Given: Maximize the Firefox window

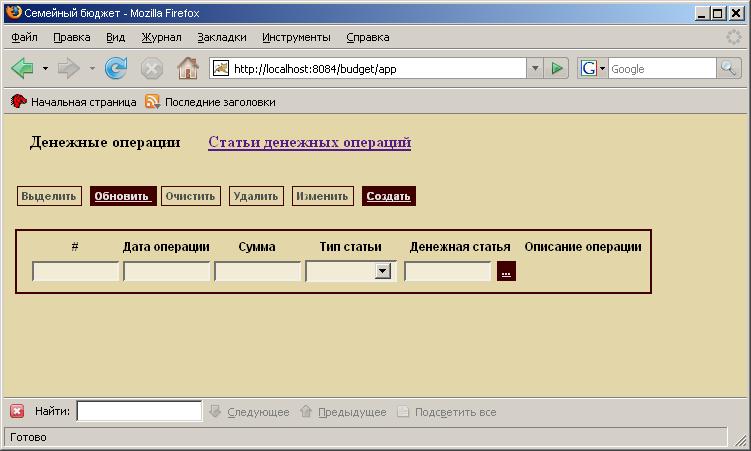Looking at the screenshot, I should point(718,13).
